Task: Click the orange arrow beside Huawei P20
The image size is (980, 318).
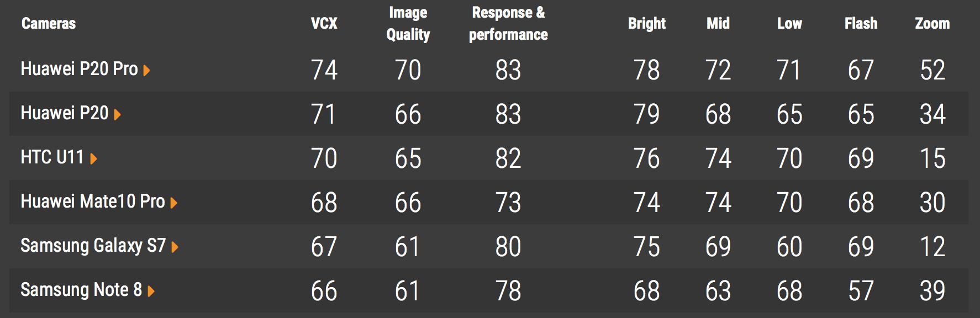Action: coord(117,114)
